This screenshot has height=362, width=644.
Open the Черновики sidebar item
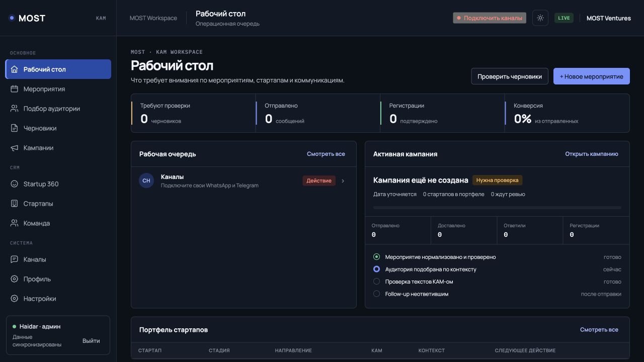58,128
